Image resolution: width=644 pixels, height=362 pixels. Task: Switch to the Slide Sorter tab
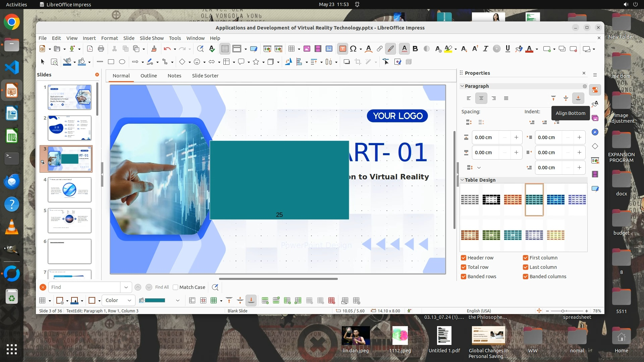point(205,76)
